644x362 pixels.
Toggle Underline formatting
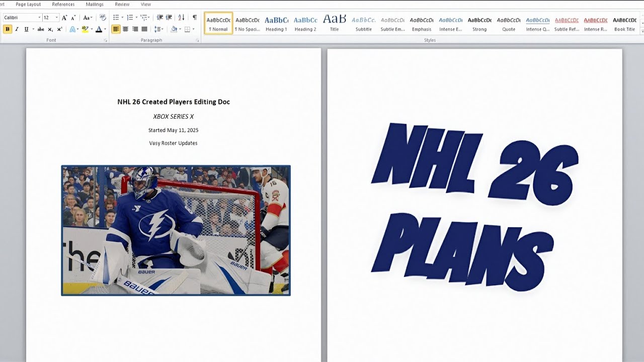click(27, 29)
